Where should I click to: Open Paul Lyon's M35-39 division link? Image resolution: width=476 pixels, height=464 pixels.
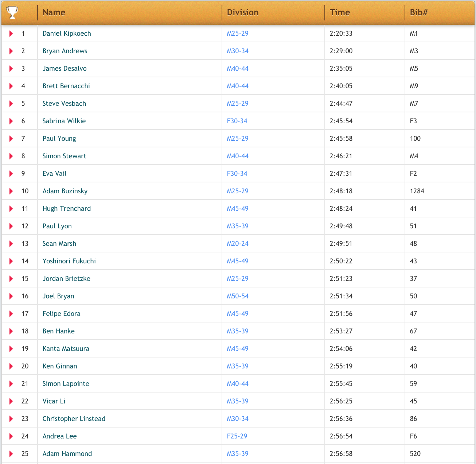pos(238,226)
